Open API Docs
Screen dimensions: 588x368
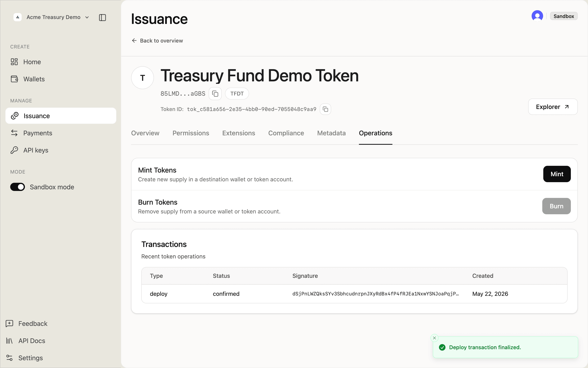26,341
